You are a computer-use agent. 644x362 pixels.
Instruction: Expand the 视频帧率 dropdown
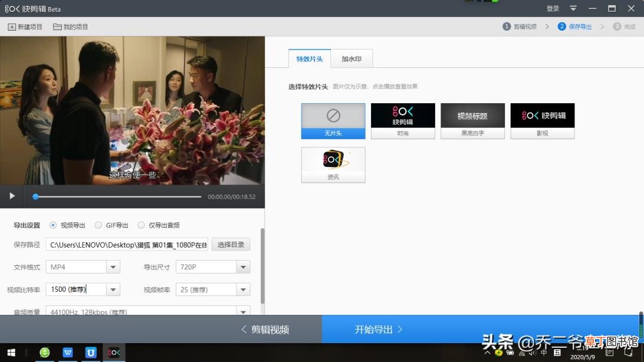pos(243,289)
